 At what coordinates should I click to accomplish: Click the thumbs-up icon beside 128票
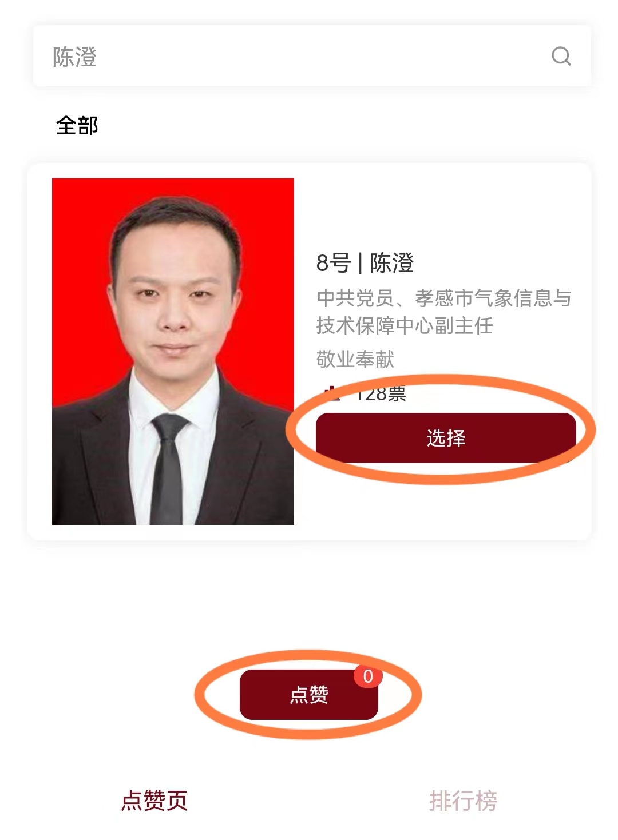[331, 393]
